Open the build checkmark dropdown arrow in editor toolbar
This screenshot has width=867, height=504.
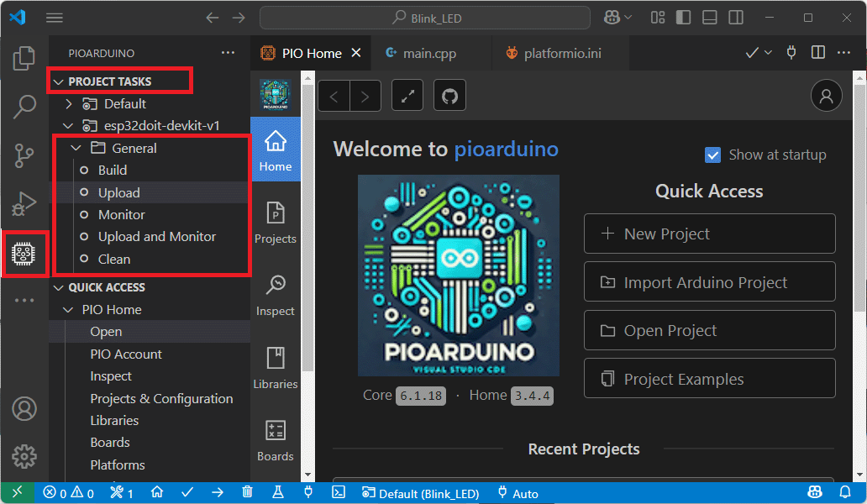[x=768, y=53]
